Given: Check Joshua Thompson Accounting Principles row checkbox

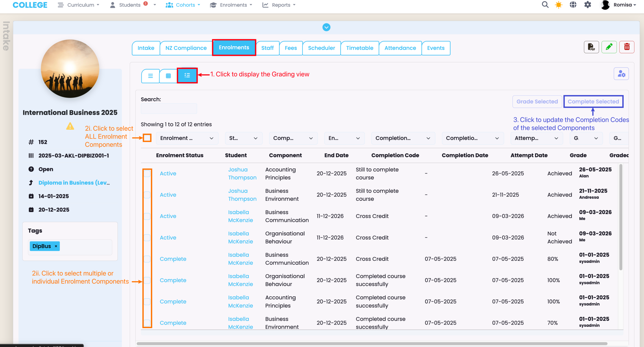Looking at the screenshot, I should pos(147,173).
